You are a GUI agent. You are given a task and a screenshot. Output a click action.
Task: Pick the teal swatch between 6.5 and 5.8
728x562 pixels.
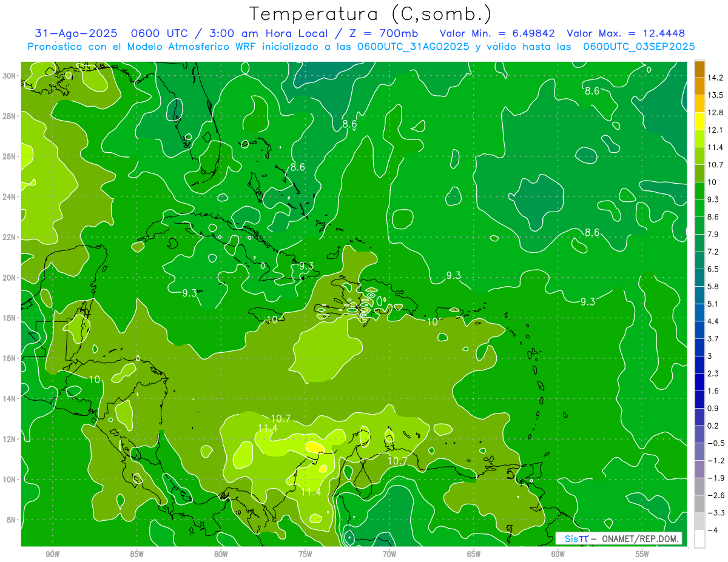tap(699, 278)
